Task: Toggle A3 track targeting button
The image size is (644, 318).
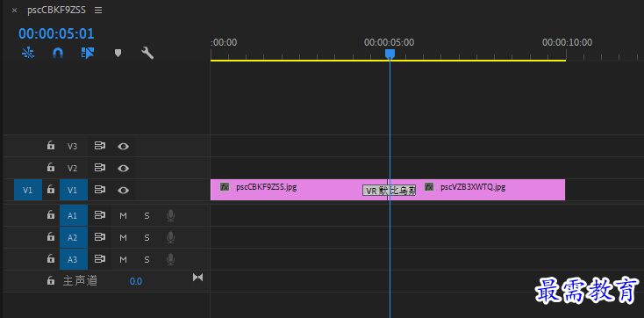Action: click(x=74, y=259)
